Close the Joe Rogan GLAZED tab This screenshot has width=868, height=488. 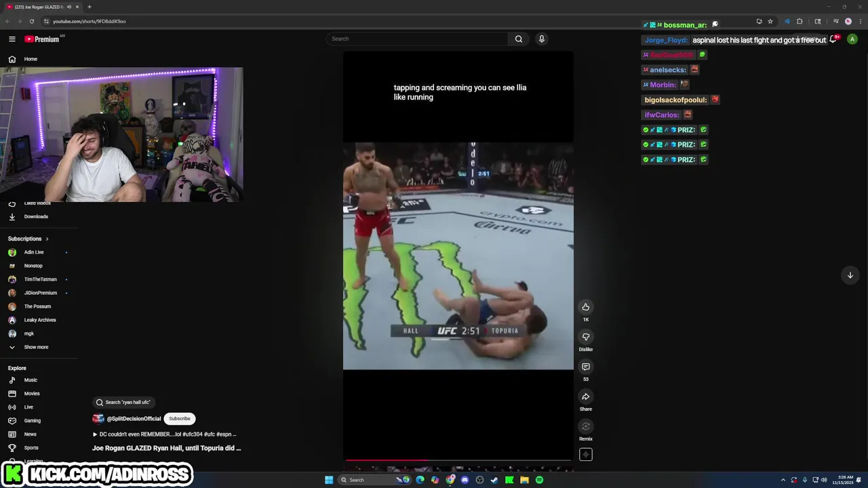pyautogui.click(x=77, y=7)
